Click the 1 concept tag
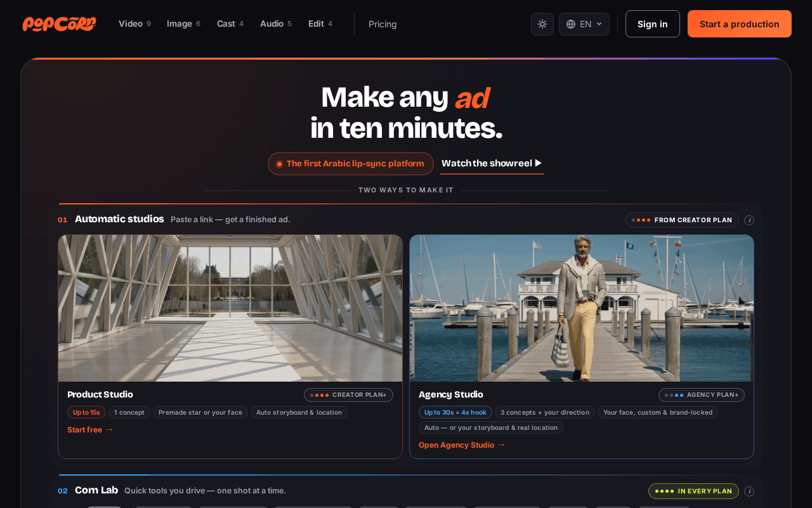This screenshot has height=508, width=812. 129,412
